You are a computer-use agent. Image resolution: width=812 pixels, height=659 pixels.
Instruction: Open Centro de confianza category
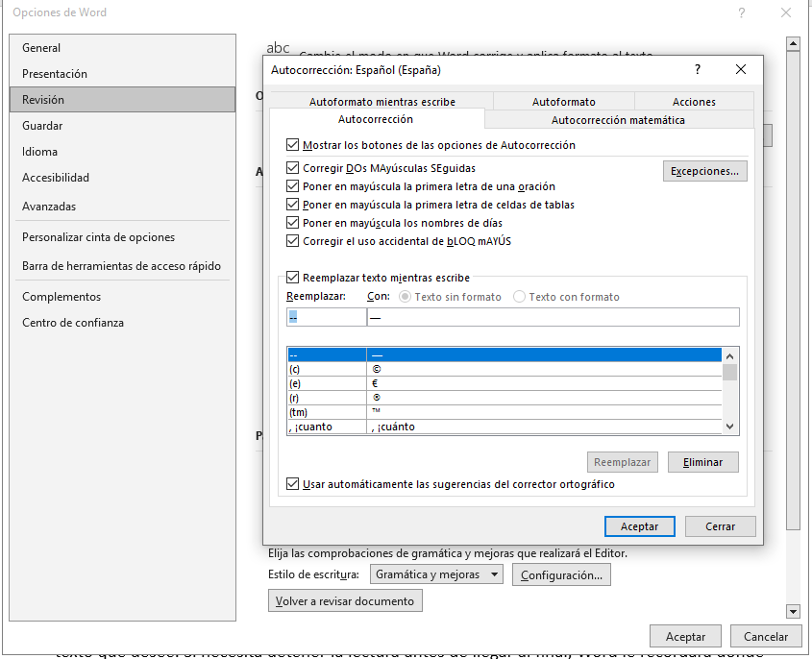(x=122, y=323)
